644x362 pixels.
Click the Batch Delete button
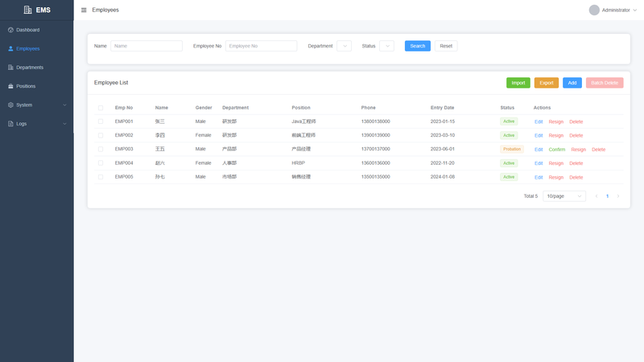pos(605,83)
